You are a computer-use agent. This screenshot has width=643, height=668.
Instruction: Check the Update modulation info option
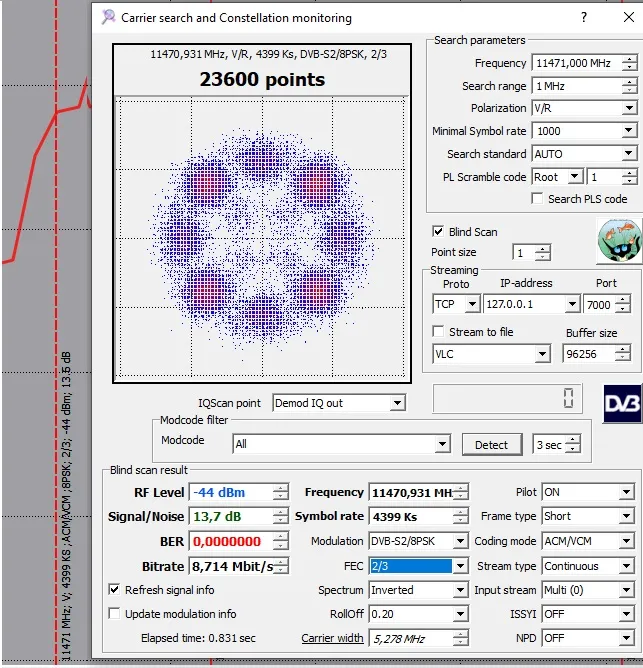114,613
